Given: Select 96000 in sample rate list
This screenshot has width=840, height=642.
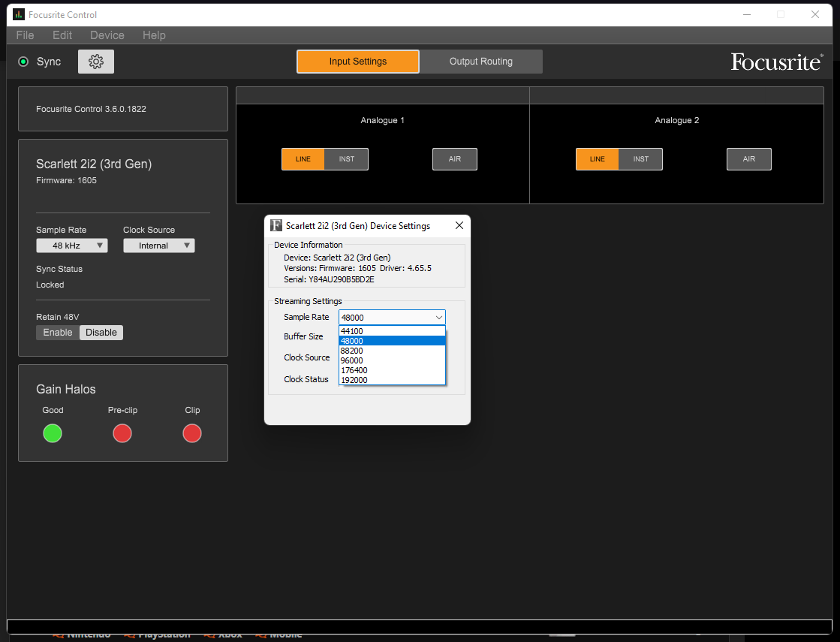Looking at the screenshot, I should tap(392, 360).
